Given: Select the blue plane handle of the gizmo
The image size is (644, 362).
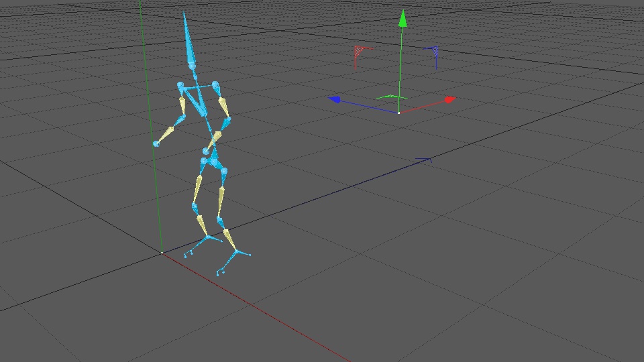Looking at the screenshot, I should (x=433, y=52).
